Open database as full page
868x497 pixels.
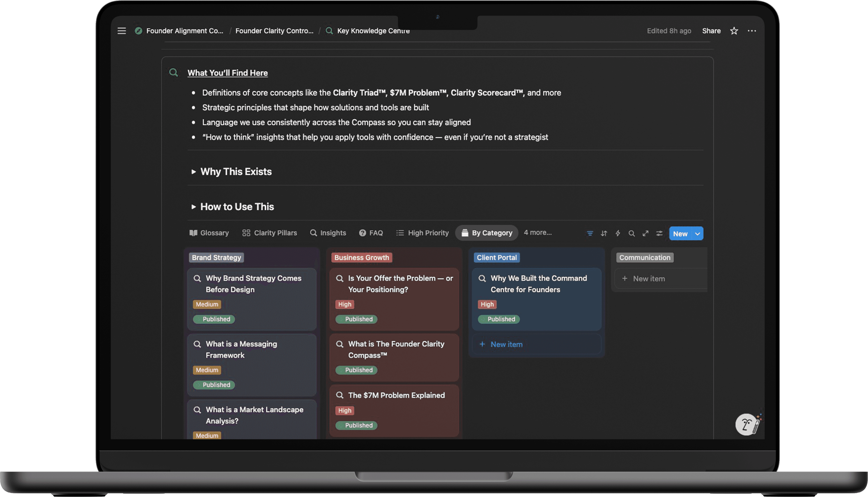coord(645,233)
